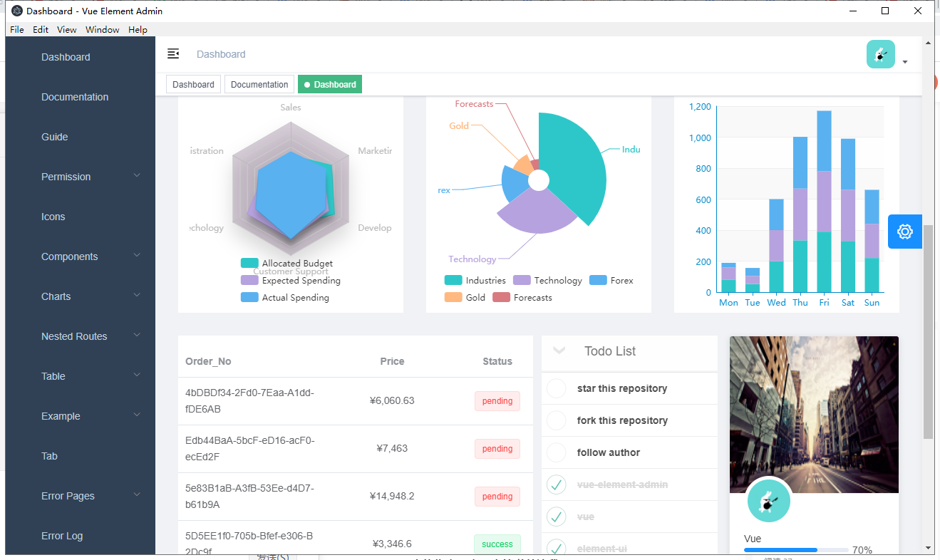
Task: Click order number 4bDBDf34-2Fd0-7Eaa-A1dd-fDE6AB
Action: 249,401
